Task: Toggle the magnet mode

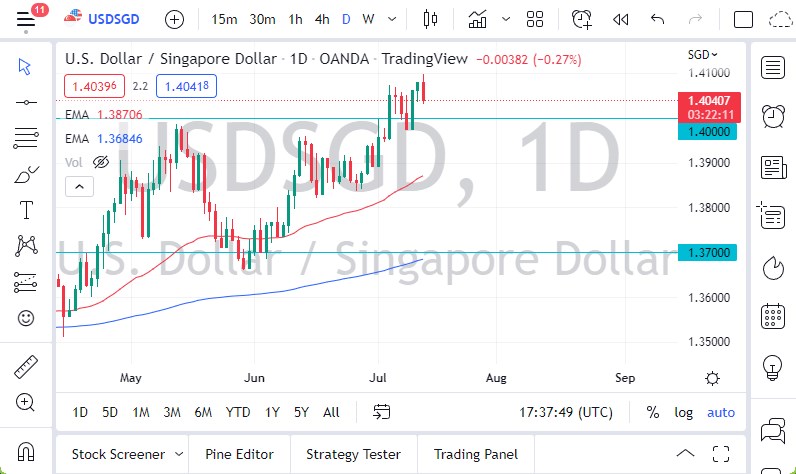Action: pos(25,451)
